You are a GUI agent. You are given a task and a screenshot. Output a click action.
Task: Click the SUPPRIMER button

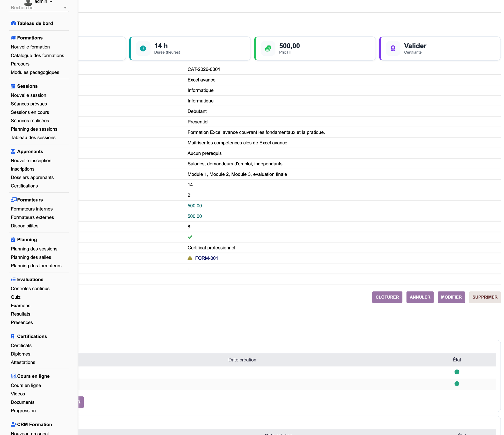[485, 297]
